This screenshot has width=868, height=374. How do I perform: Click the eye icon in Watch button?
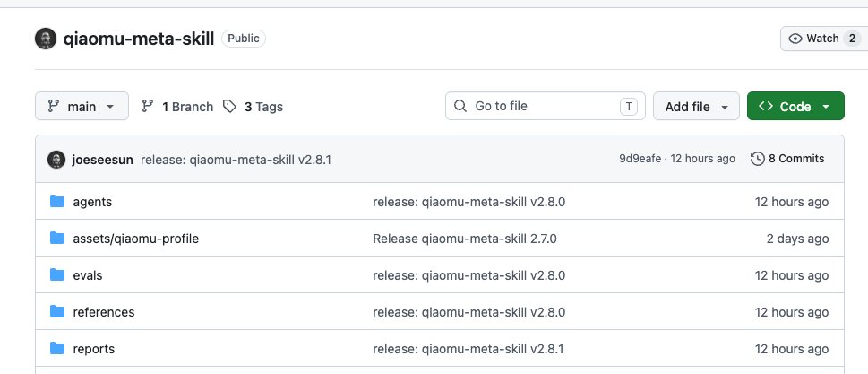795,39
